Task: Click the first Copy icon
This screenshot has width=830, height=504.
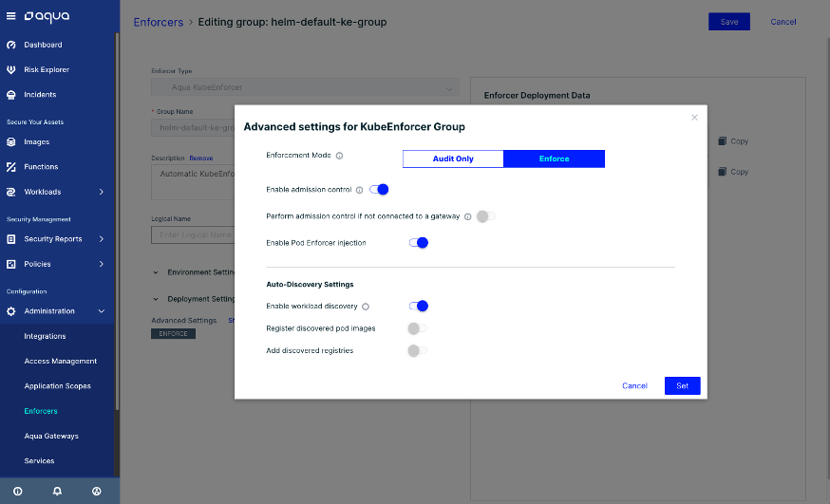Action: 722,141
